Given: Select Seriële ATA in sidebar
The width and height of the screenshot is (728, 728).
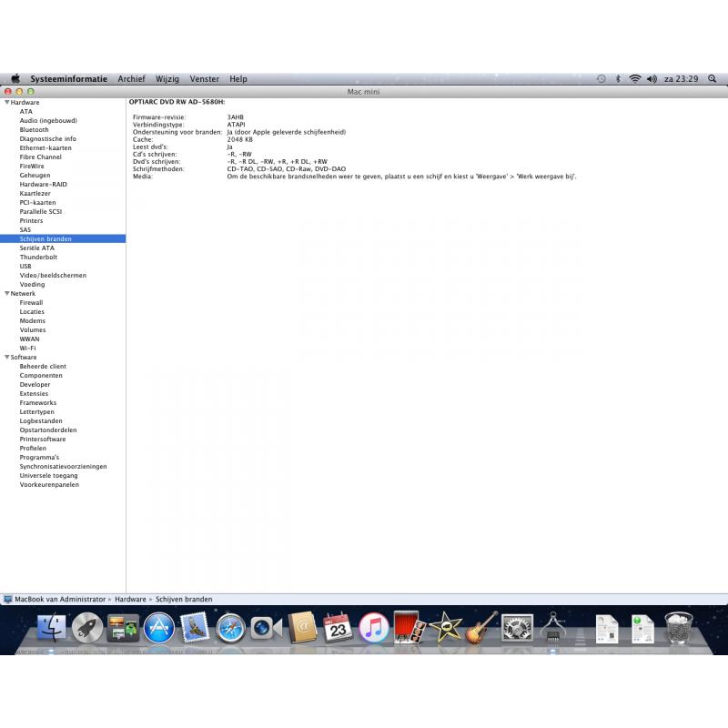Looking at the screenshot, I should coord(36,248).
